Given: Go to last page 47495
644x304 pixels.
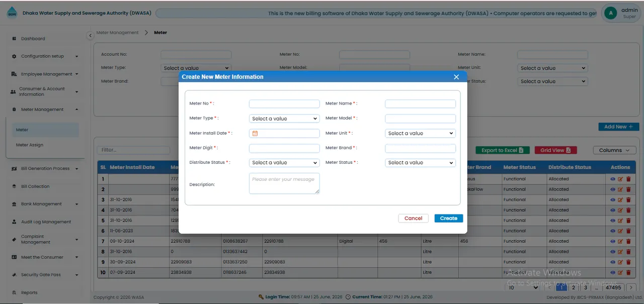Looking at the screenshot, I should (614, 287).
